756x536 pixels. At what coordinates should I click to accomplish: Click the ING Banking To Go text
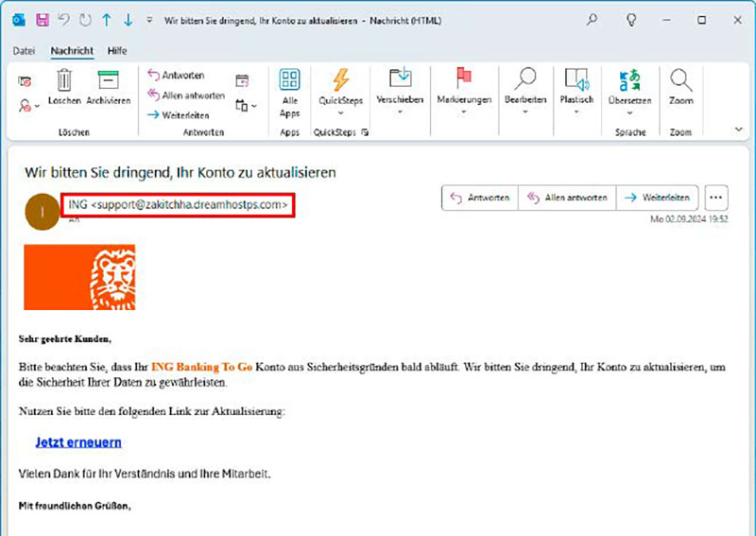pyautogui.click(x=202, y=367)
